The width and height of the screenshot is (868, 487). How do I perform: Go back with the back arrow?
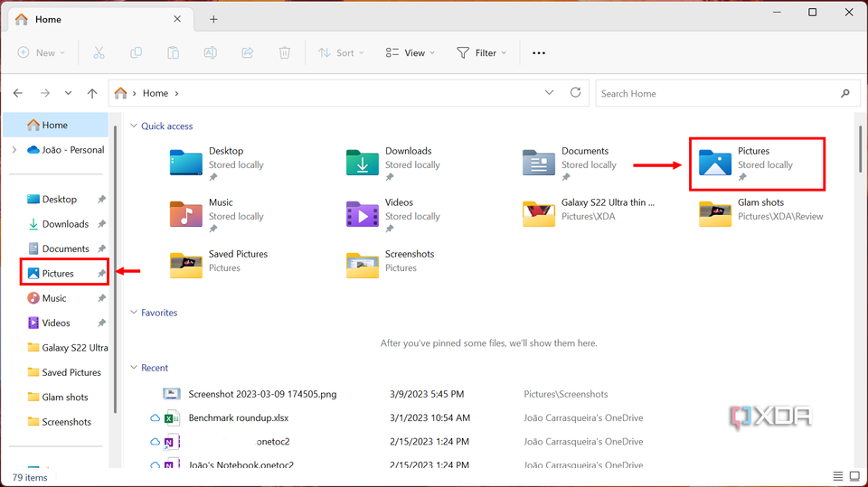[18, 93]
